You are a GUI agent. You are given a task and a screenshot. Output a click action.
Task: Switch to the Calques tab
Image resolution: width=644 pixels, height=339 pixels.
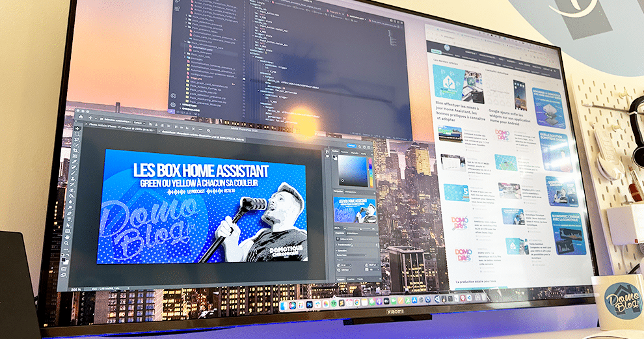[340, 279]
